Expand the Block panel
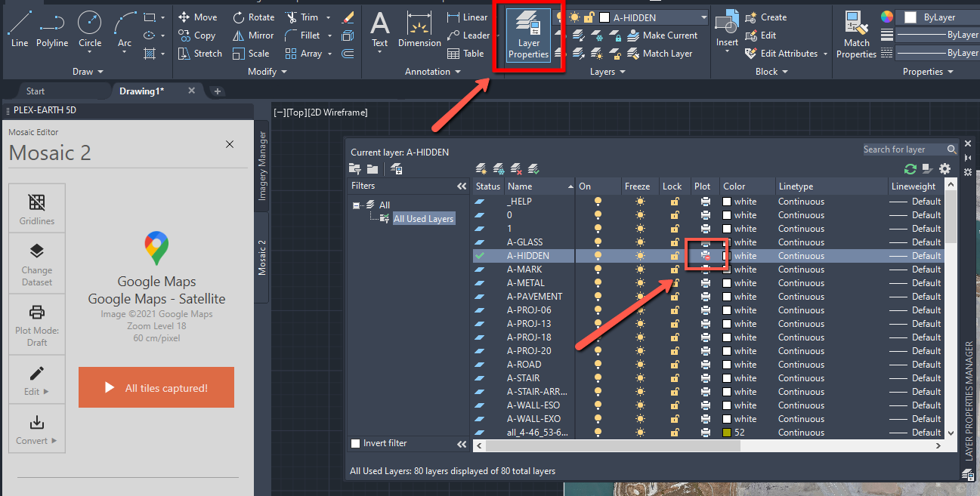Image resolution: width=980 pixels, height=496 pixels. pyautogui.click(x=771, y=72)
